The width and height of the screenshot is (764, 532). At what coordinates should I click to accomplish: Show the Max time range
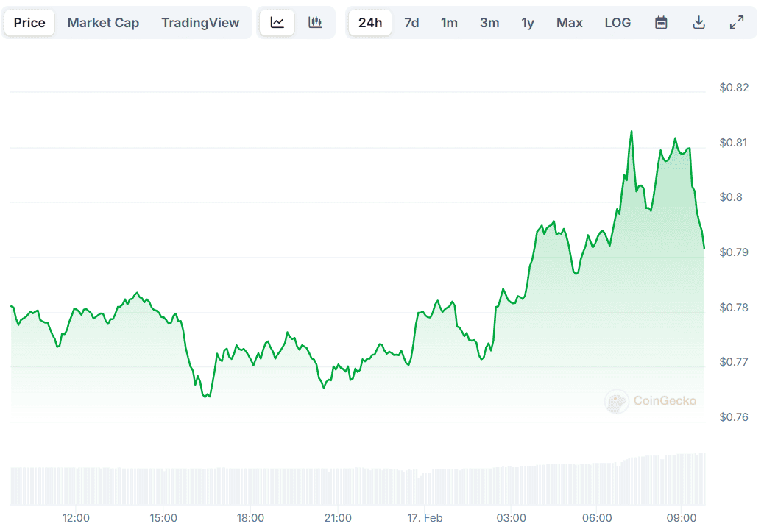pyautogui.click(x=569, y=23)
